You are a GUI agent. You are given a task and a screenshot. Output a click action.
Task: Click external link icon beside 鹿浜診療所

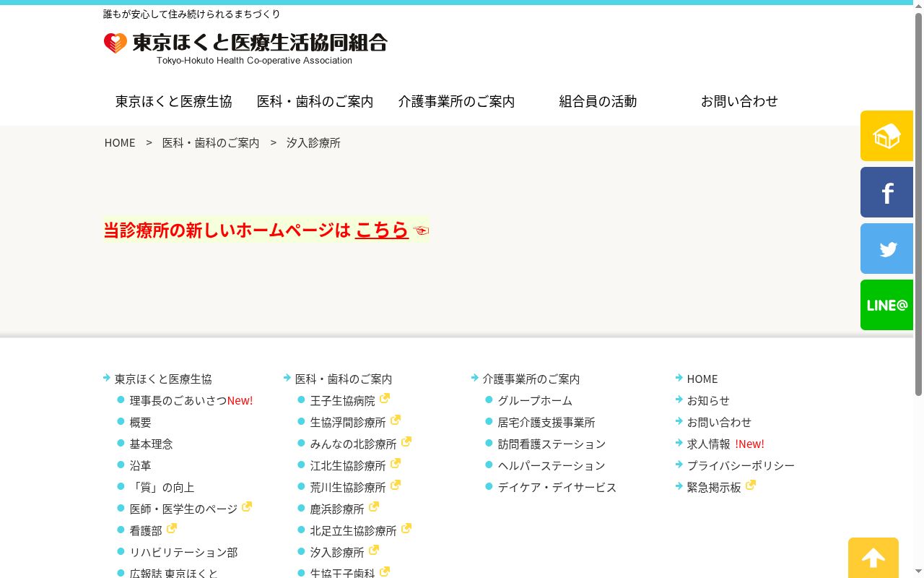pos(374,506)
